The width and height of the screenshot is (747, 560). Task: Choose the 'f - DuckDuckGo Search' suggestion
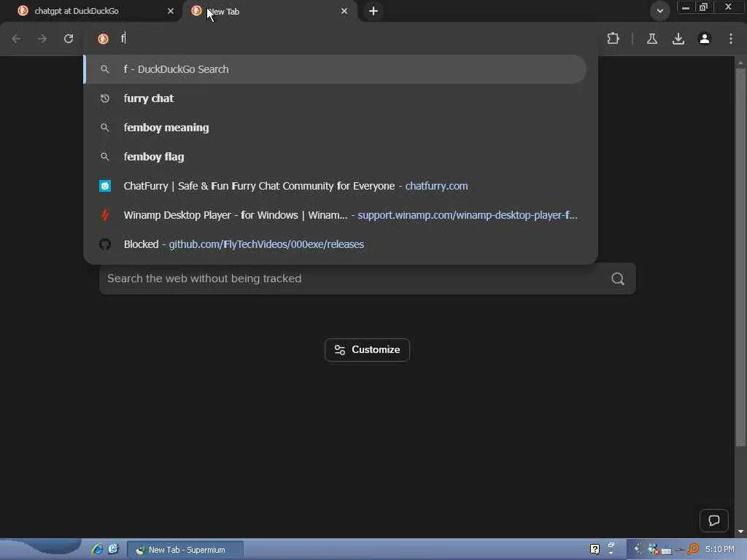(x=336, y=69)
